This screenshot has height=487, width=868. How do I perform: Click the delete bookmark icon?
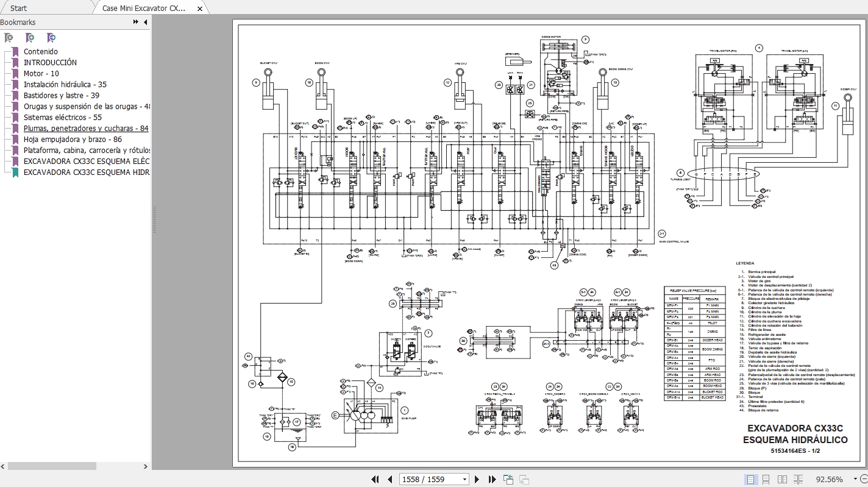coord(9,38)
